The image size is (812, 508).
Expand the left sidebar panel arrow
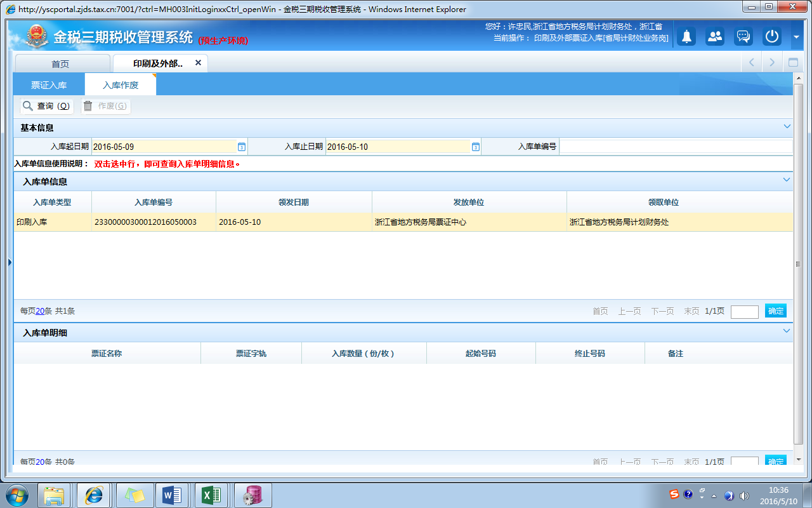tap(10, 262)
